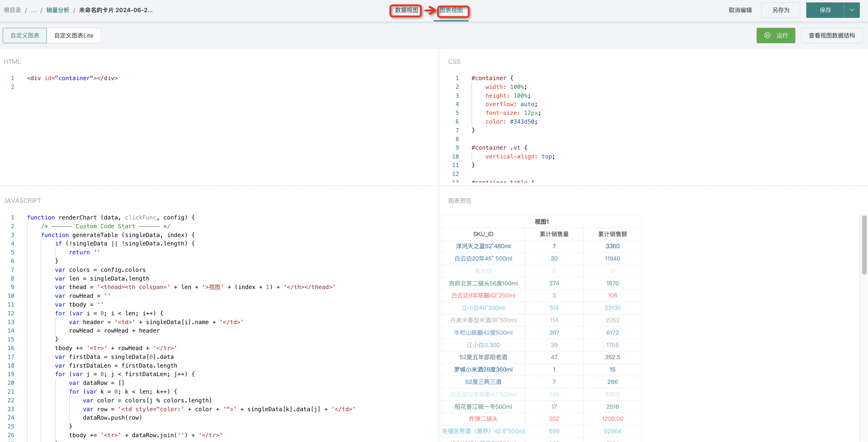Click the sales amount value 92964
Viewport: 868px width, 442px height.
click(612, 431)
